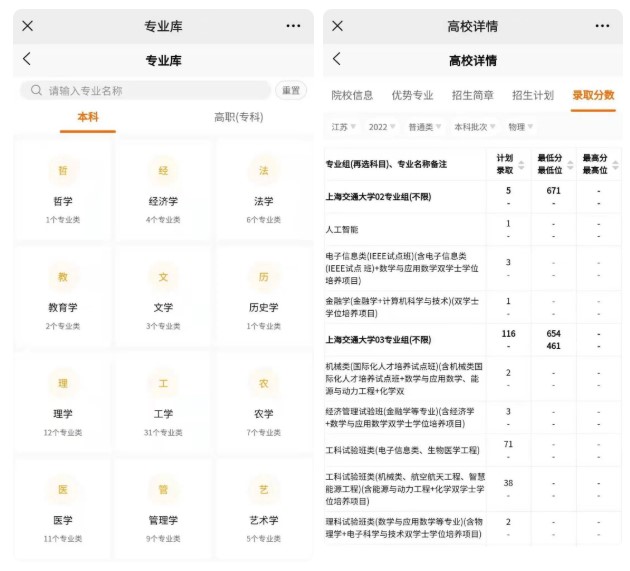Open the 物理 subject filter dropdown
The image size is (630, 571).
click(520, 127)
